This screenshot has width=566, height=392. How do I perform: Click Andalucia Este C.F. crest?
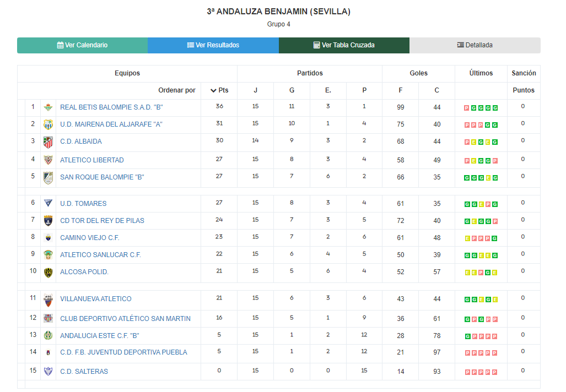[48, 335]
